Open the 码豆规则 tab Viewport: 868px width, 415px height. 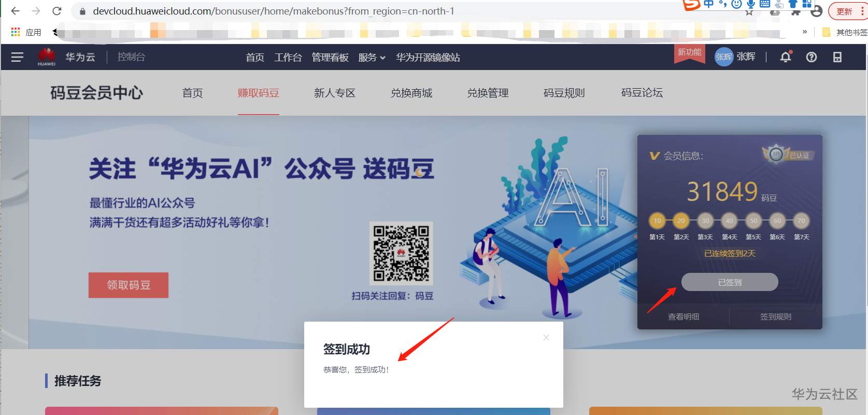pyautogui.click(x=564, y=93)
